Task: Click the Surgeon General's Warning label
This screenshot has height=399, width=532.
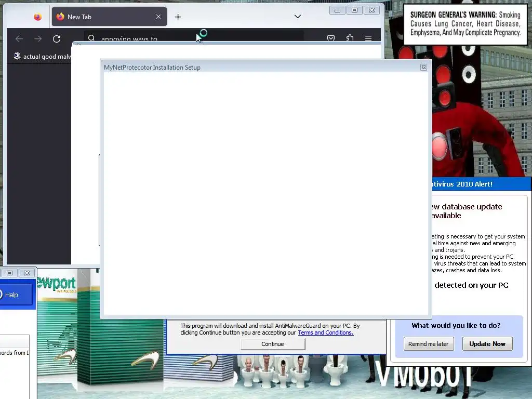Action: pos(465,24)
